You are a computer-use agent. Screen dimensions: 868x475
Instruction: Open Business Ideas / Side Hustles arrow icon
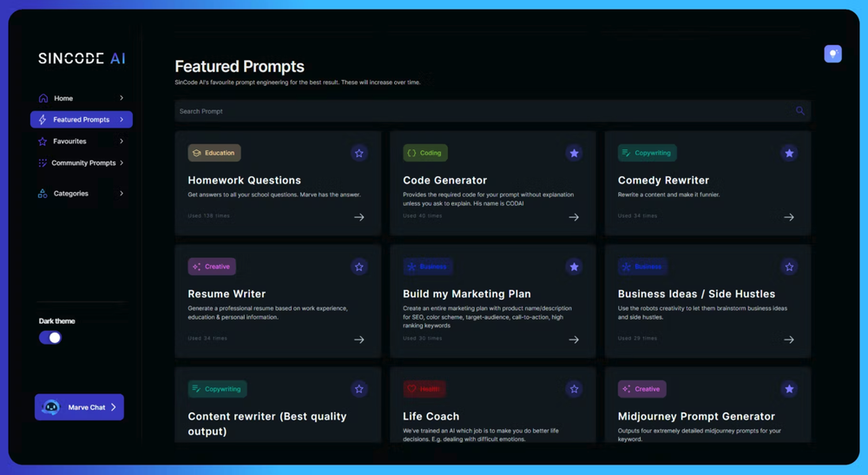point(789,340)
